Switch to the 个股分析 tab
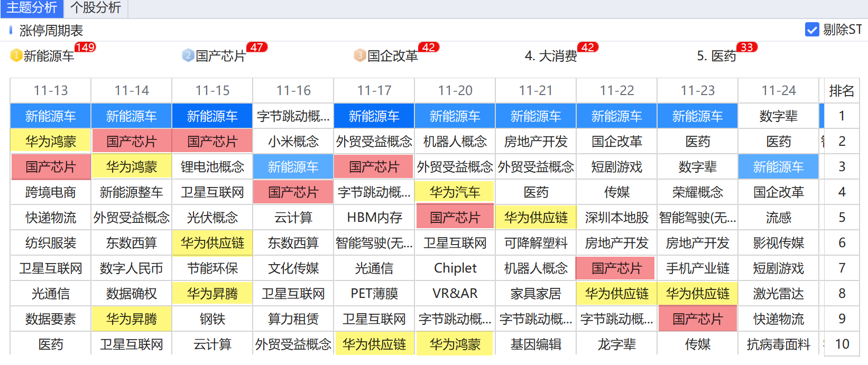This screenshot has height=365, width=868. pyautogui.click(x=96, y=8)
